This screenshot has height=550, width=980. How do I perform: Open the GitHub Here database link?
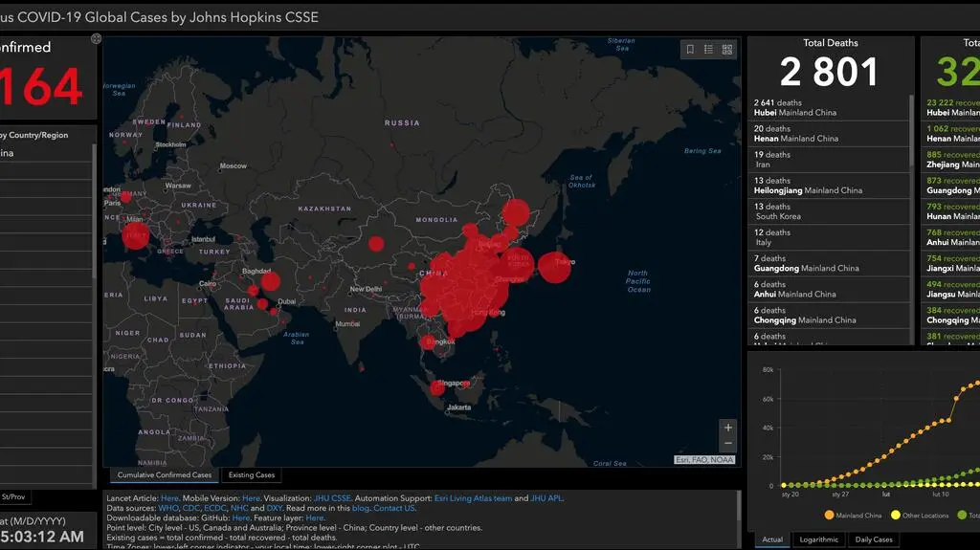pos(240,518)
